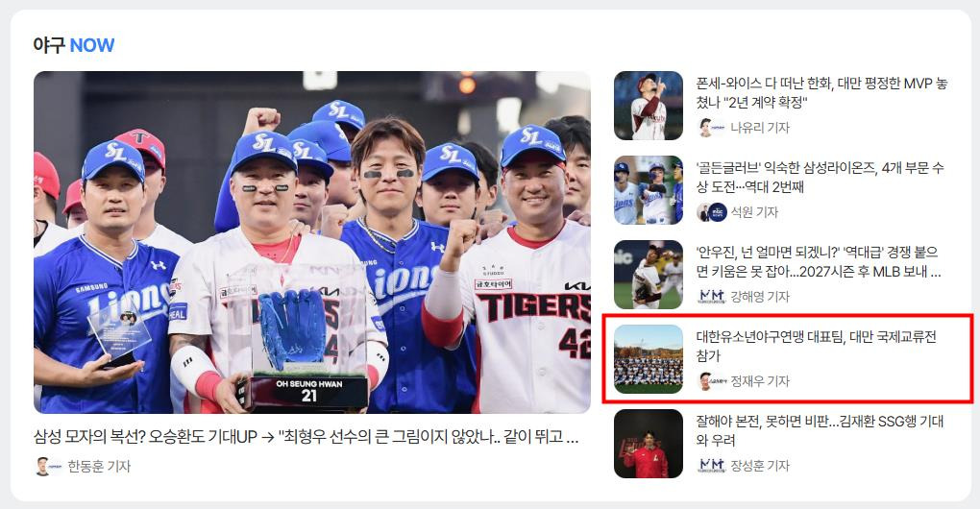Image resolution: width=980 pixels, height=509 pixels.
Task: Click reporter 한동훈 기자 avatar icon
Action: (42, 466)
